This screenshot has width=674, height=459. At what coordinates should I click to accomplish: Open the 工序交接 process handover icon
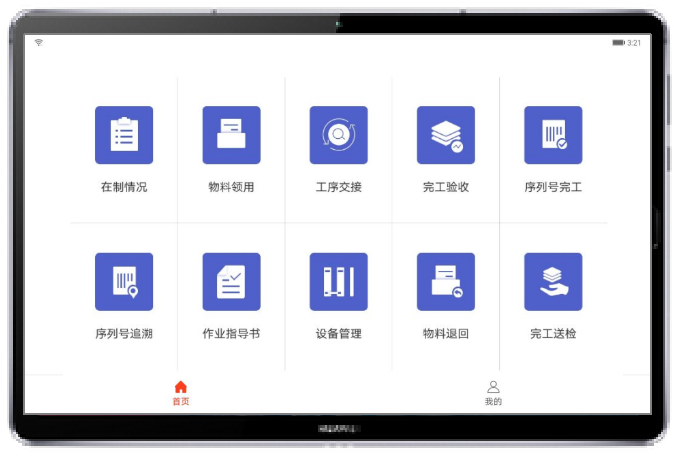tap(338, 135)
